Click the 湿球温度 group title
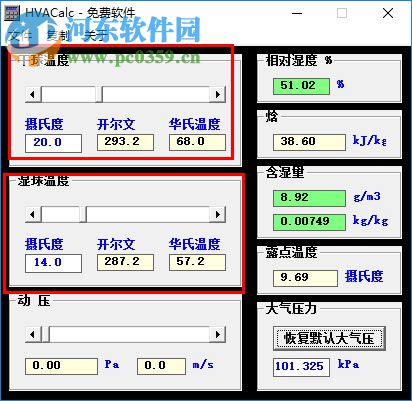Image resolution: width=412 pixels, height=401 pixels. coord(43,181)
